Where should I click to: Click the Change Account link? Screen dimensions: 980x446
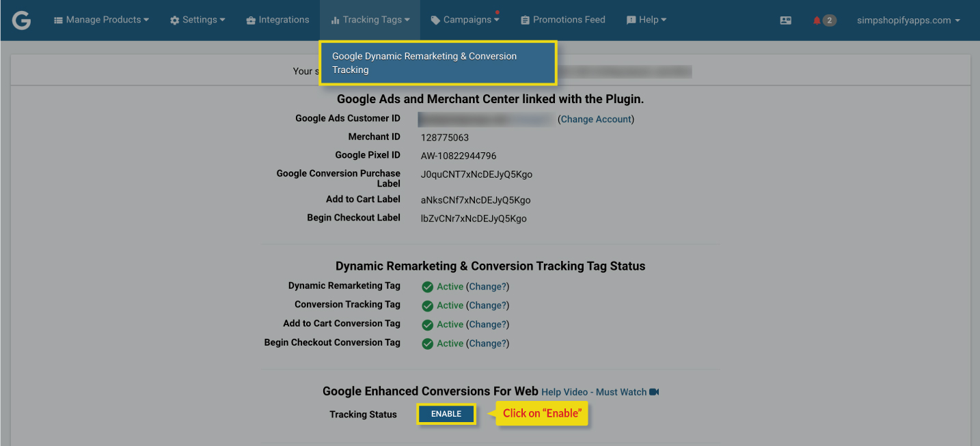(596, 119)
